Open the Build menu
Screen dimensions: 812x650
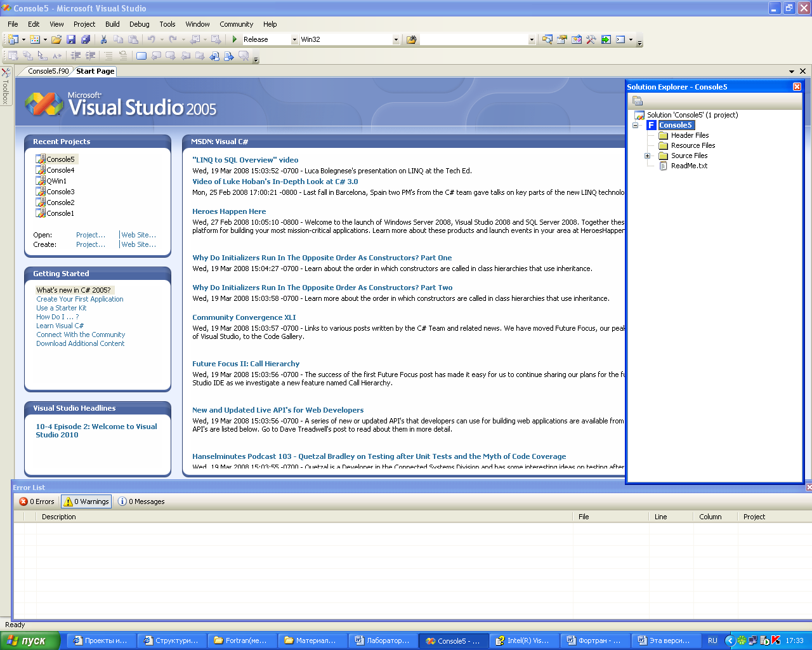point(112,24)
